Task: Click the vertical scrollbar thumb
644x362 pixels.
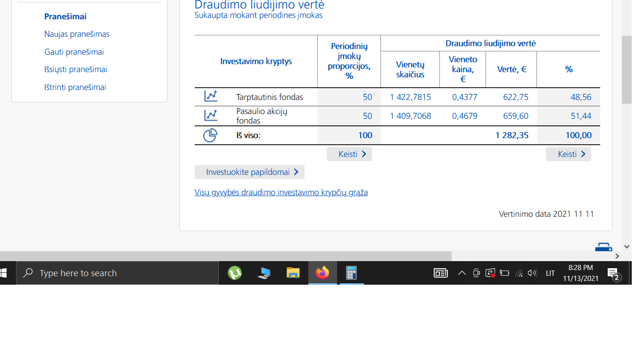Action: [x=627, y=70]
